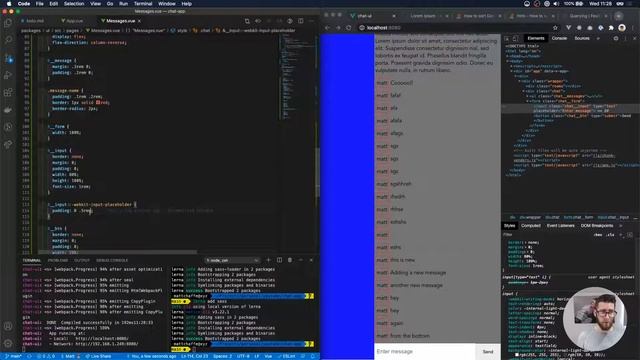Bookmark this page with the star icon
640x360 pixels.
[x=555, y=28]
